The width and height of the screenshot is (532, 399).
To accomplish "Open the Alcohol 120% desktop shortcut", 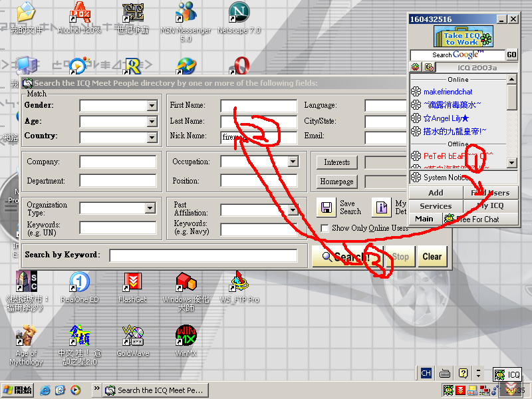I will (79, 17).
